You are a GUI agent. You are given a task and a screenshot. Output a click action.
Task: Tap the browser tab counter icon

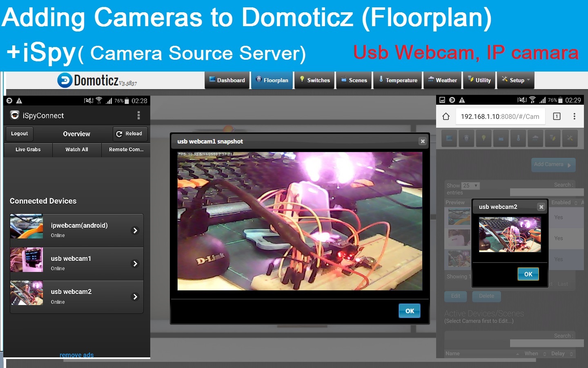click(x=556, y=116)
